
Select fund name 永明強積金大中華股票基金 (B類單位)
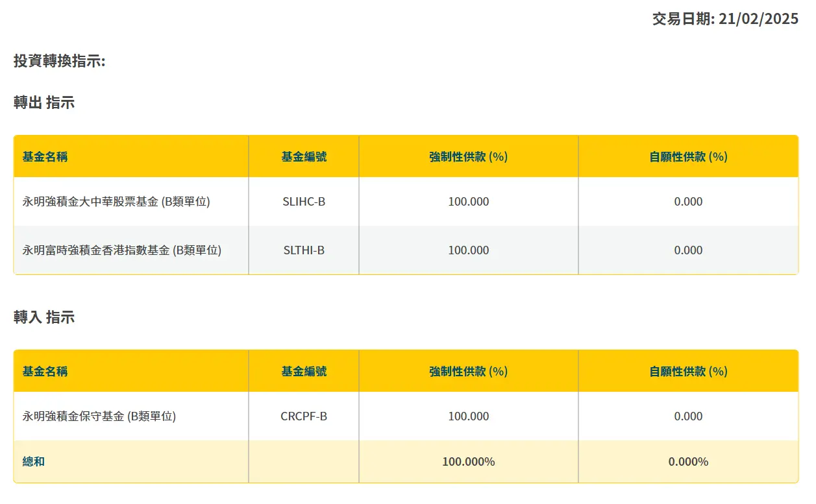pos(116,202)
